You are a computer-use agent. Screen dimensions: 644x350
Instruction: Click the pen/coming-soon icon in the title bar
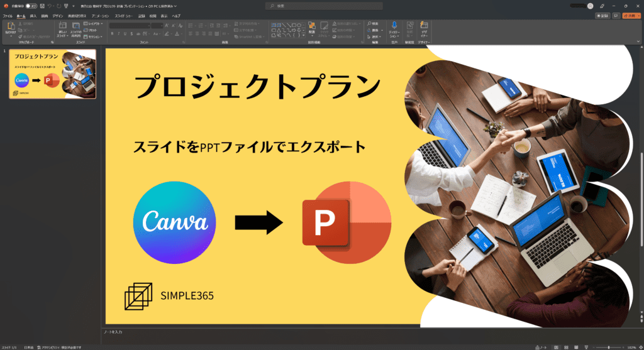(x=602, y=6)
